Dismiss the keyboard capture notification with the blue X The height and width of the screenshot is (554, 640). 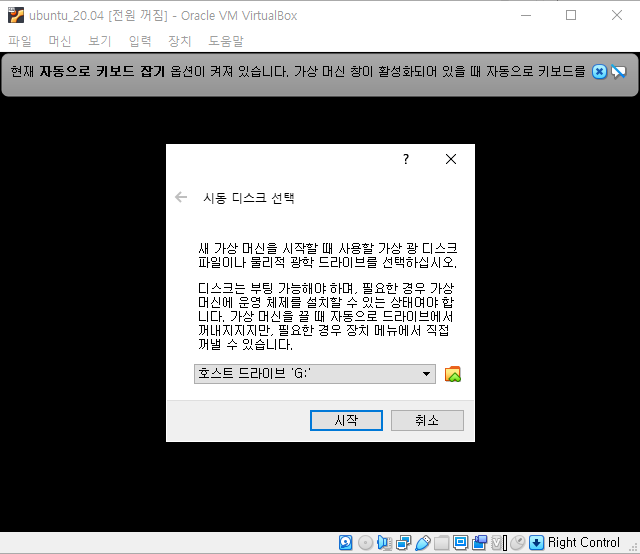pos(600,72)
